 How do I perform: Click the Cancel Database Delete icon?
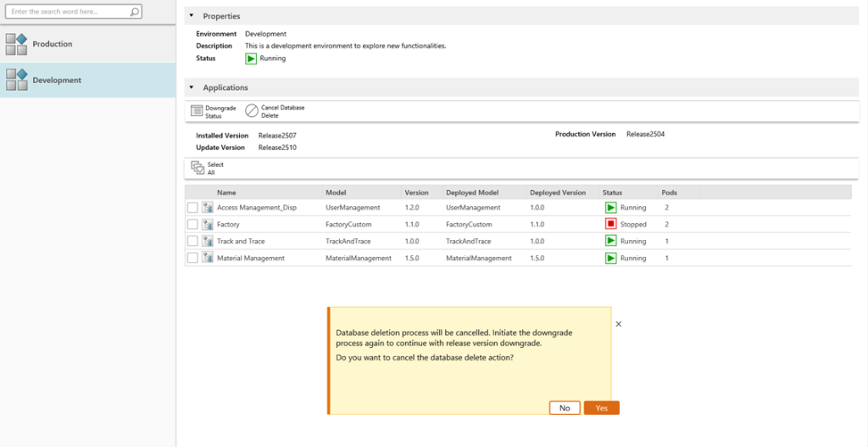(252, 111)
